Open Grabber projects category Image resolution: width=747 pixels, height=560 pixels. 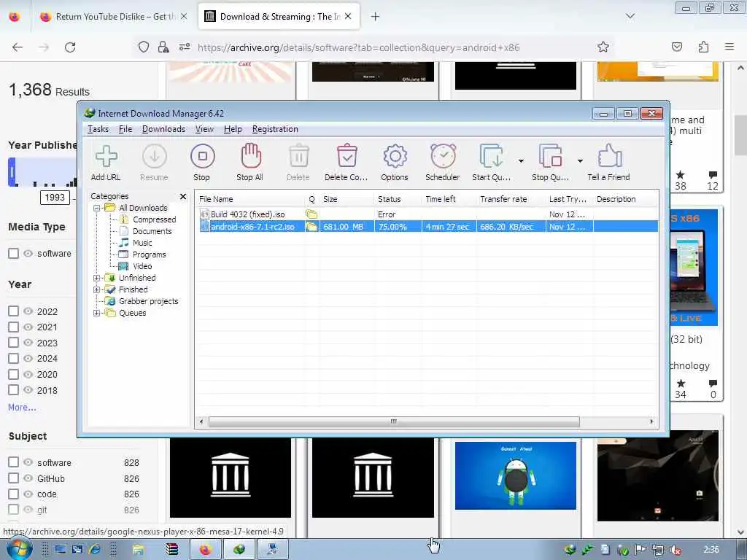pyautogui.click(x=148, y=301)
